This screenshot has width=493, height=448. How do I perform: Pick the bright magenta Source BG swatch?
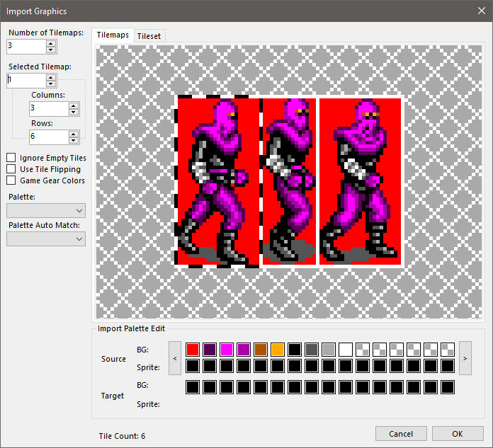(227, 350)
